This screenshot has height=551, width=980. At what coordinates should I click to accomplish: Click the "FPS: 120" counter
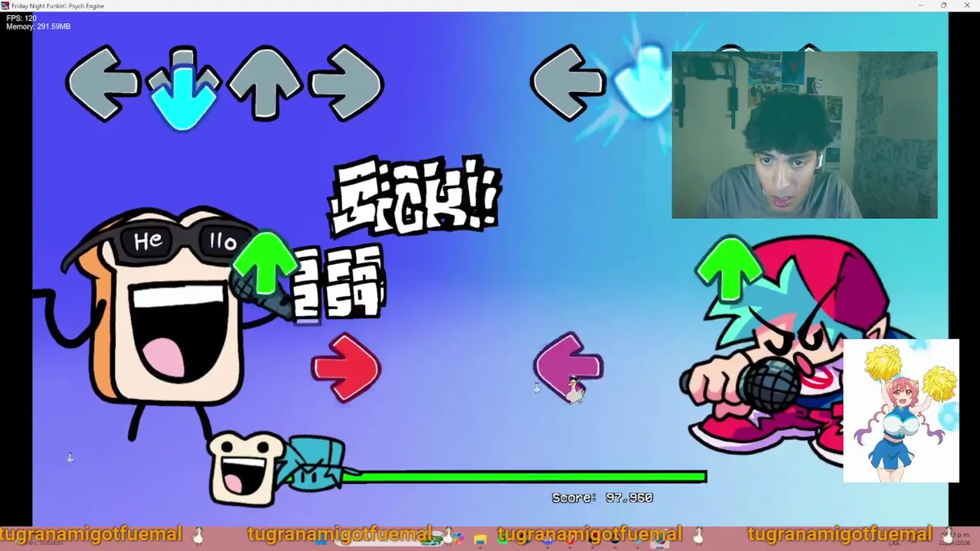point(21,18)
